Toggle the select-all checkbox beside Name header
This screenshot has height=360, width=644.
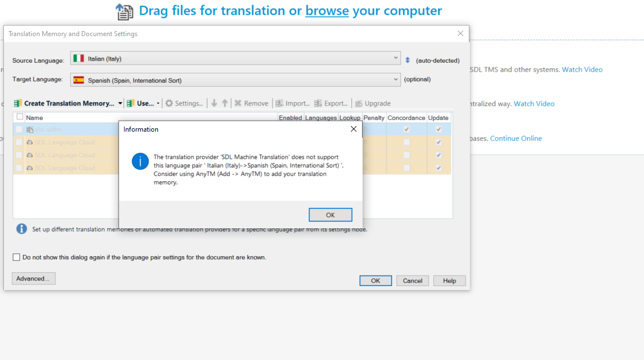[x=19, y=117]
